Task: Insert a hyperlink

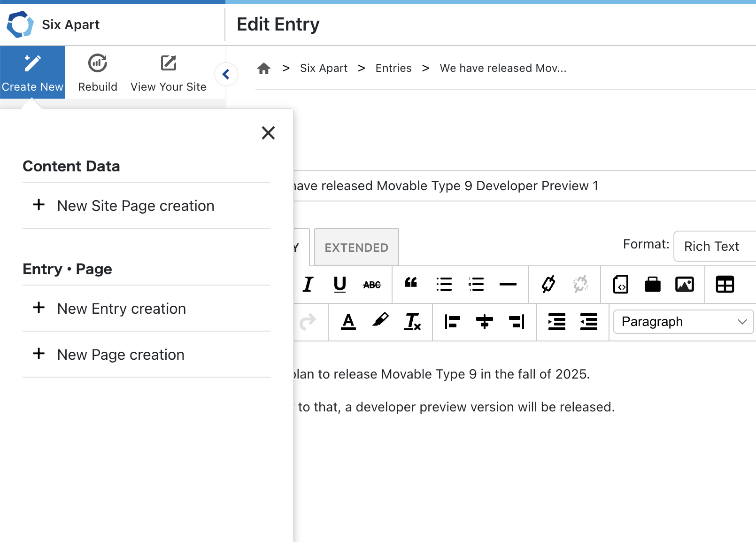Action: [548, 284]
